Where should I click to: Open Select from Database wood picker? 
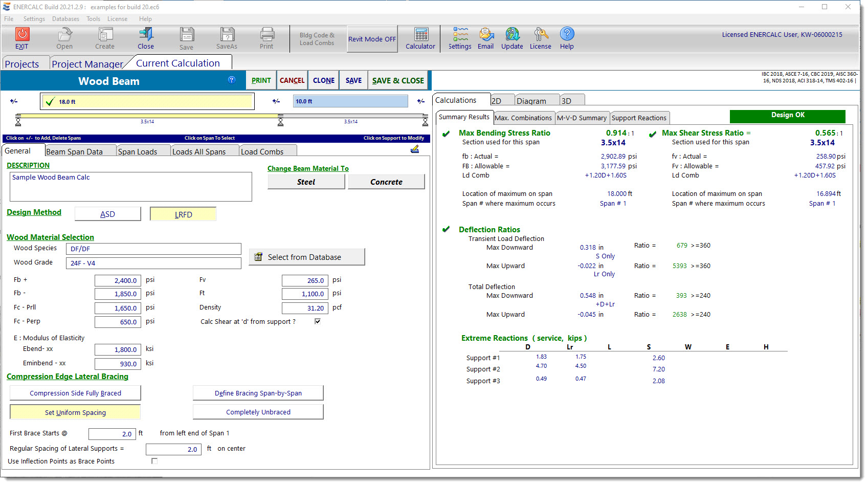tap(307, 257)
